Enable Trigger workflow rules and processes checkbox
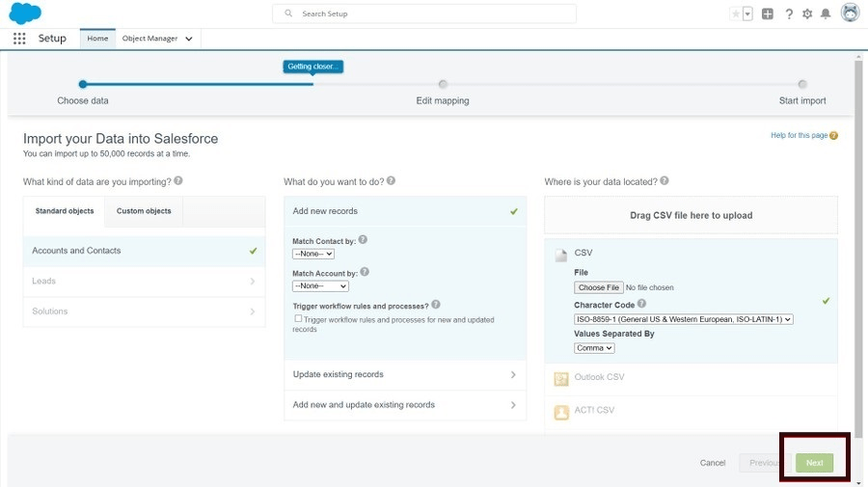This screenshot has width=868, height=487. [x=298, y=319]
